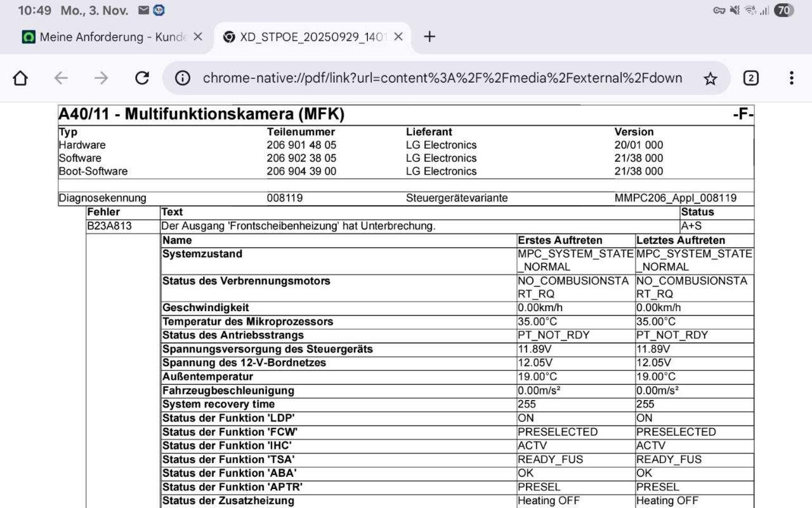
Task: Select the XD_STPOE_20250929 tab
Action: [x=304, y=37]
